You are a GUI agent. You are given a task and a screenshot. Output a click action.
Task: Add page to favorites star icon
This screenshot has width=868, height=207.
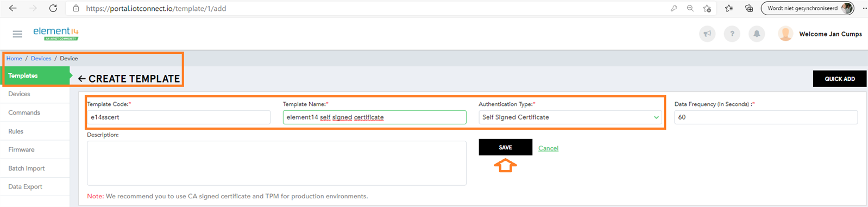(x=707, y=8)
